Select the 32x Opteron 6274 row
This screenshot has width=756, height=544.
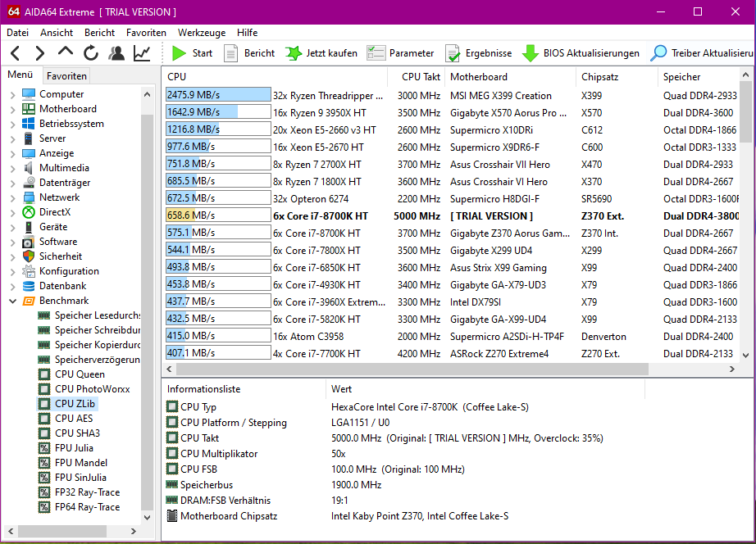[453, 198]
